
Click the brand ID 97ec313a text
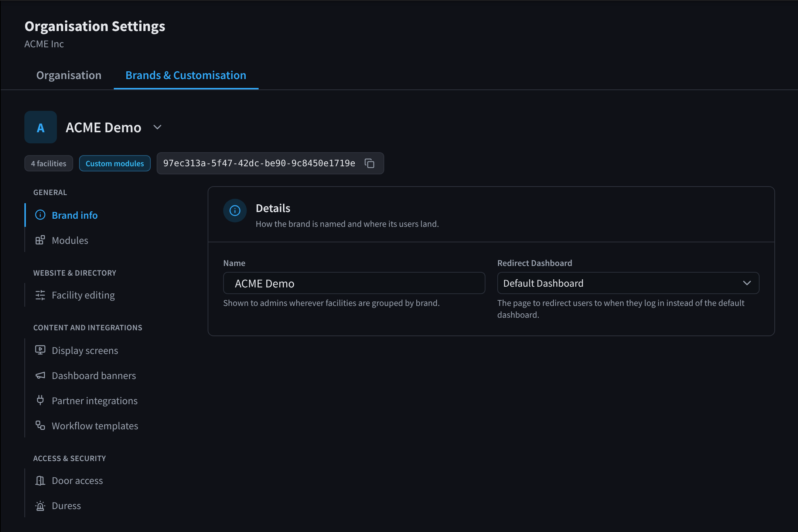(x=259, y=163)
